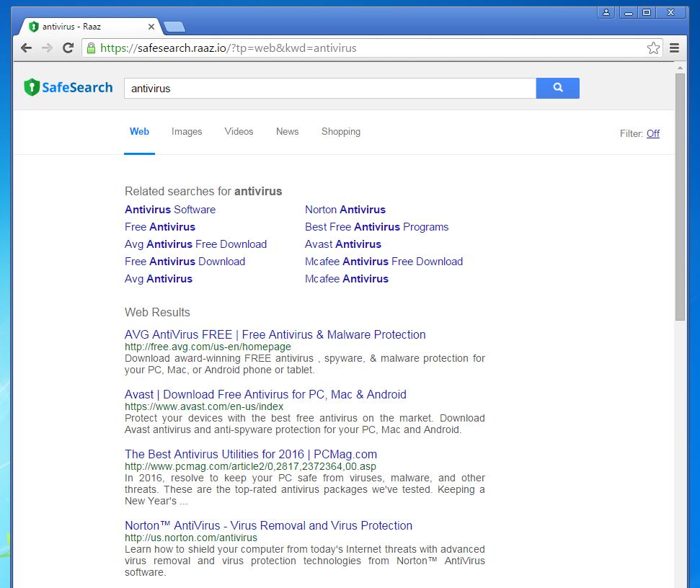Click the PCMag result description text
This screenshot has width=700, height=588.
pos(305,489)
